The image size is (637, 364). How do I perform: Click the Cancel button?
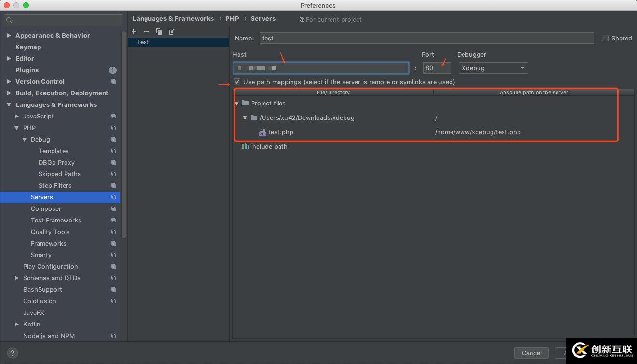coord(531,353)
